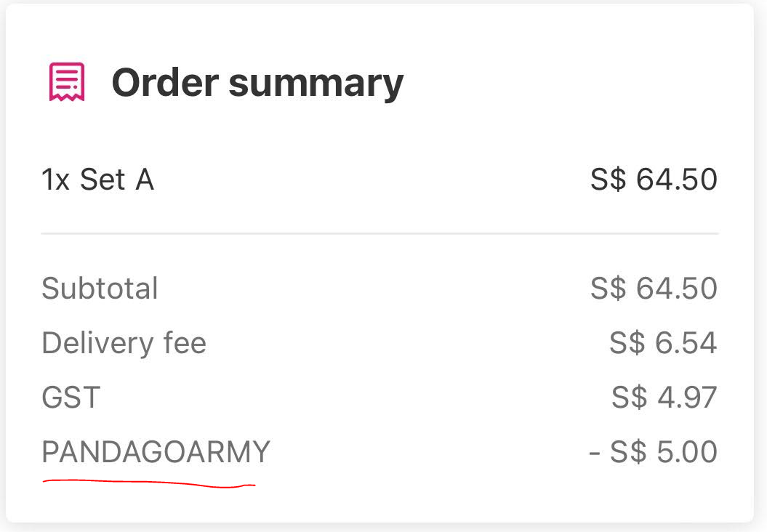Click the pink receipt icon
Viewport: 767px width, 532px height.
pyautogui.click(x=67, y=81)
